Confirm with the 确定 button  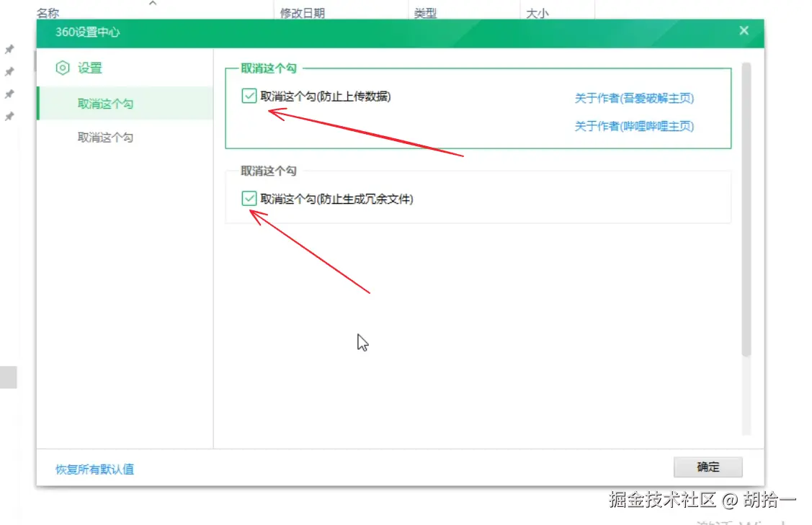708,467
